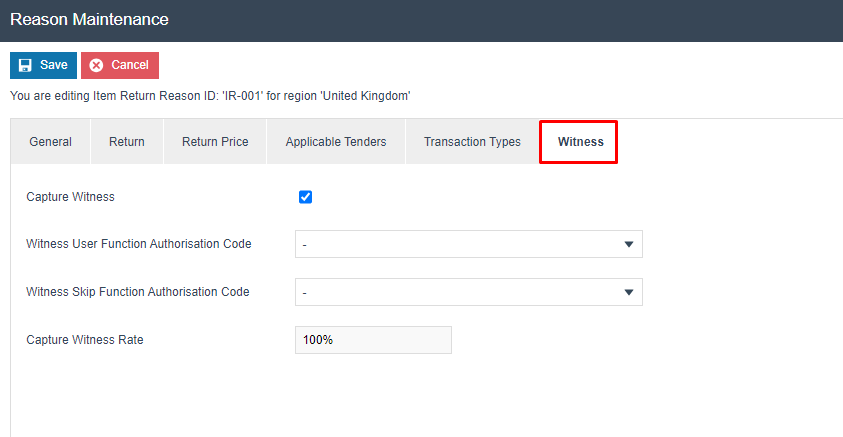Go to the Applicable Tenders tab

[x=336, y=142]
